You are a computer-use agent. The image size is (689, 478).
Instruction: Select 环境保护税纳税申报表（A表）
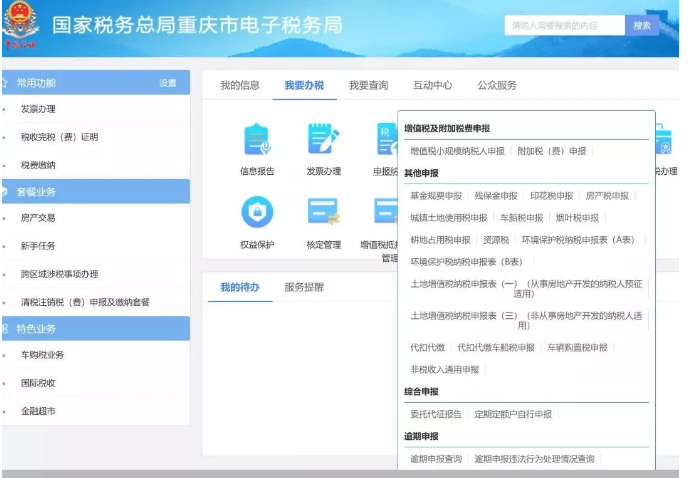tap(578, 240)
